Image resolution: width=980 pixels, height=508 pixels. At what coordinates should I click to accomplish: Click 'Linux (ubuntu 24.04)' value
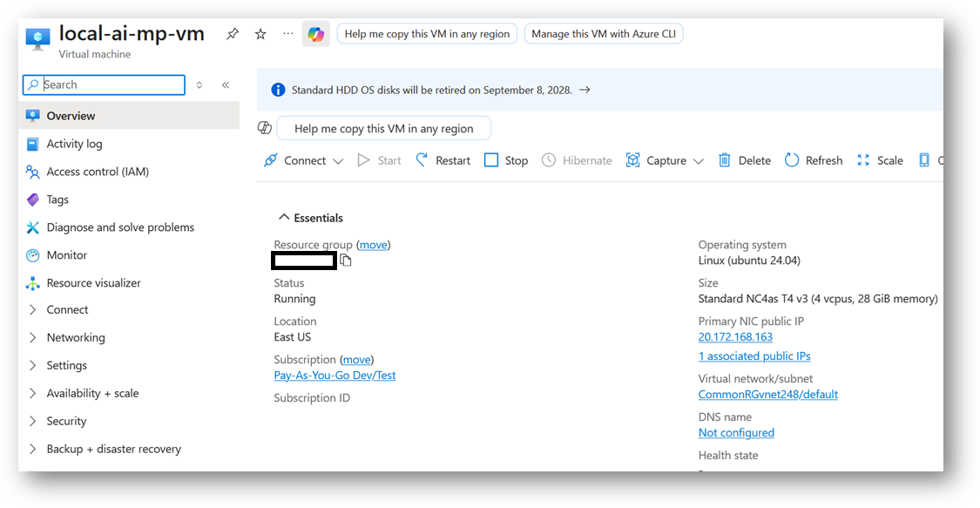pyautogui.click(x=749, y=261)
